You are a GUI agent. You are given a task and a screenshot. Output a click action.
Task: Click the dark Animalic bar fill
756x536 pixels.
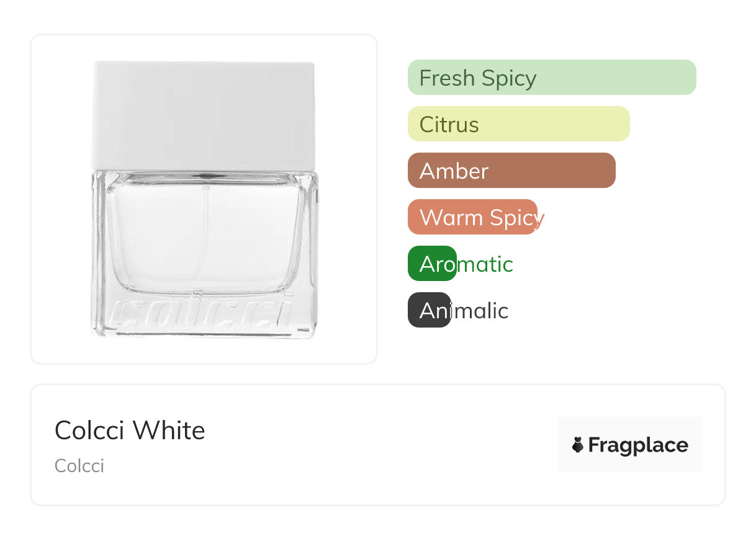[x=428, y=310]
